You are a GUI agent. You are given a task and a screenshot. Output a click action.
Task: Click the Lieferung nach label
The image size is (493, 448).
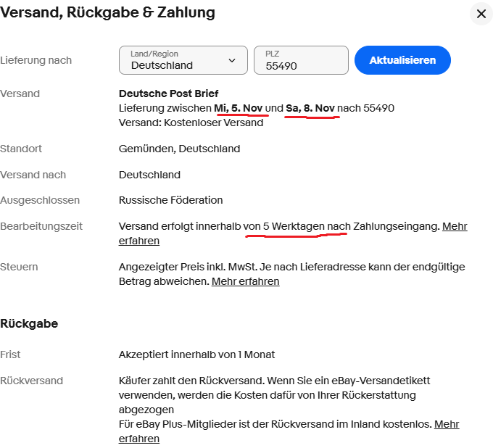36,61
